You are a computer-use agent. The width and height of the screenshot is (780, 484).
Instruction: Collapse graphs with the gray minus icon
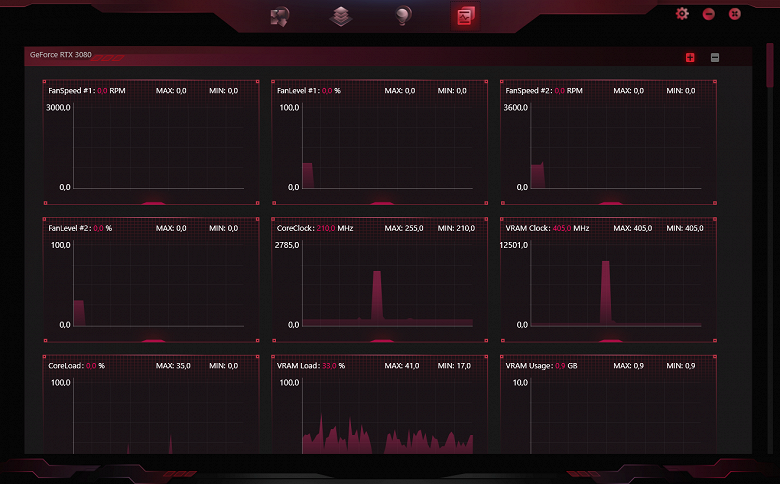point(715,58)
